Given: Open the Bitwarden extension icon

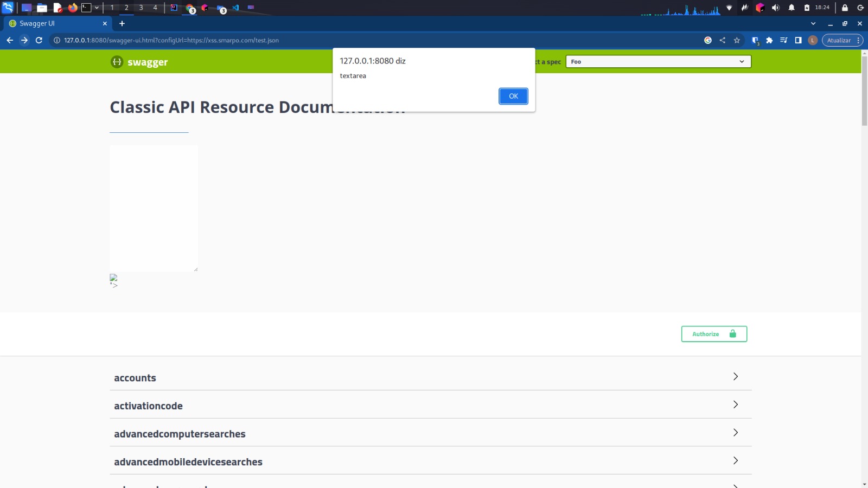Looking at the screenshot, I should [755, 40].
